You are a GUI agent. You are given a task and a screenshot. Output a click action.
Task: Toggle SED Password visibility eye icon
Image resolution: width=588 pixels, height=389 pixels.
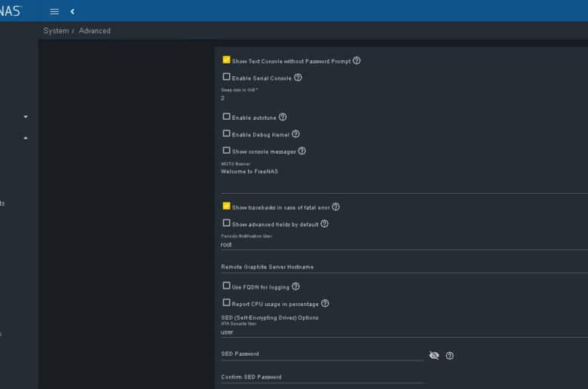tap(434, 355)
